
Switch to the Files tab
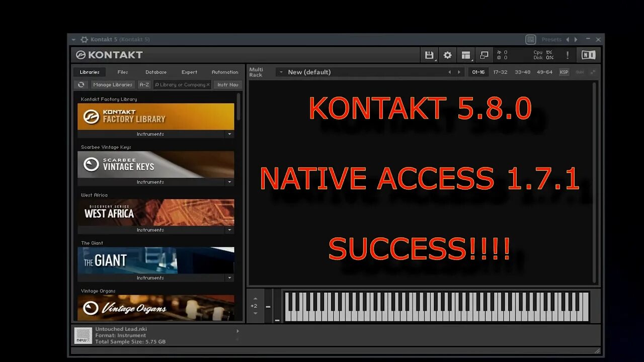123,72
